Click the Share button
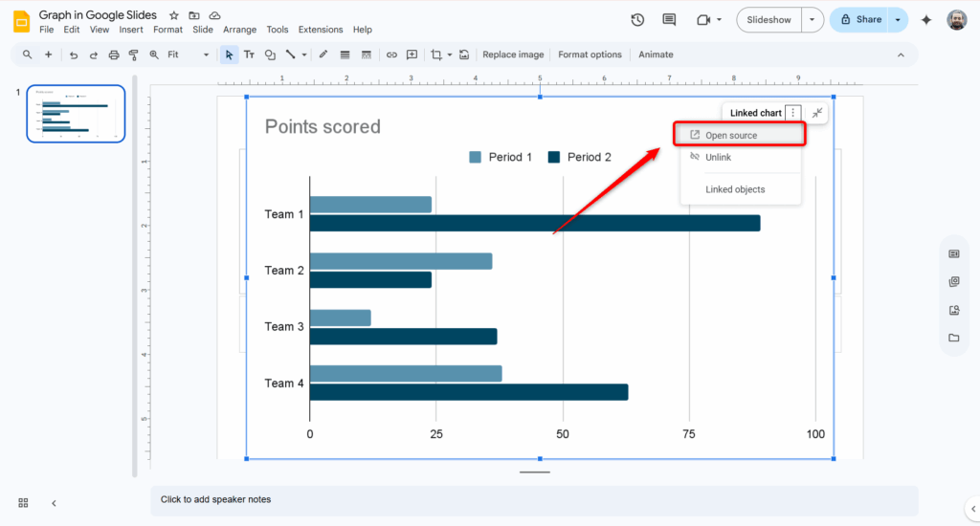This screenshot has width=980, height=526. (x=859, y=20)
